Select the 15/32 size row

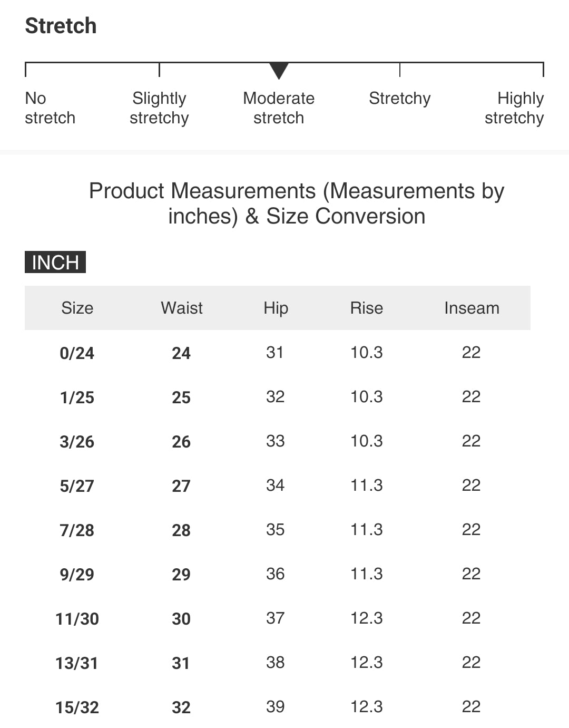77,707
